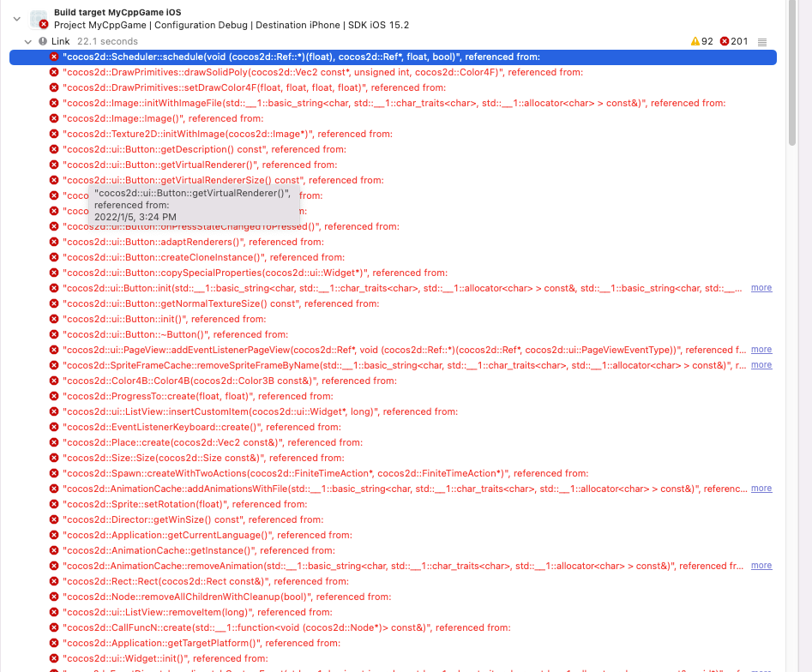Select the ui::Widget::init() error text
Viewport: 812px width, 672px height.
[165, 658]
